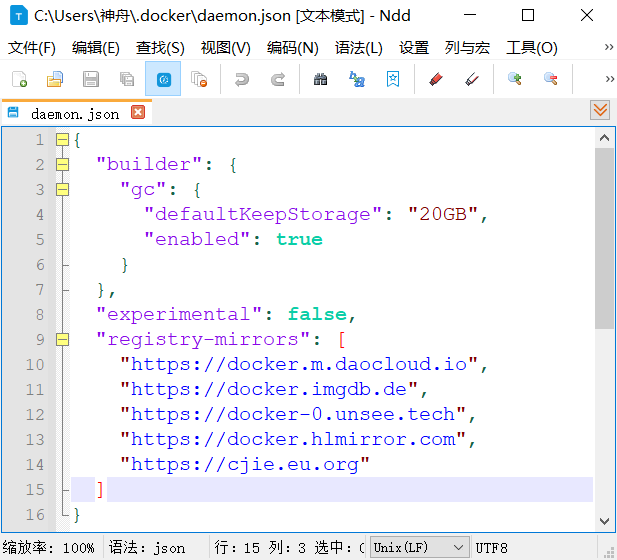Open the tab list dropdown arrow

[x=600, y=110]
